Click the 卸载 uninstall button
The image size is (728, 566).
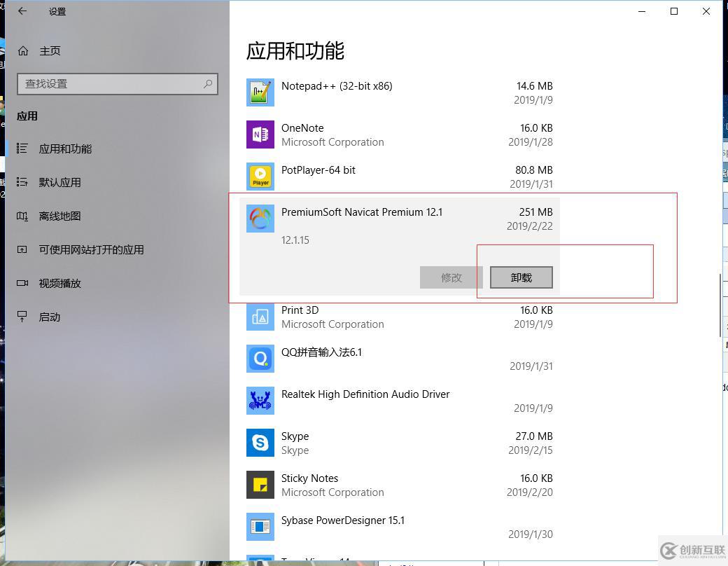tap(521, 277)
